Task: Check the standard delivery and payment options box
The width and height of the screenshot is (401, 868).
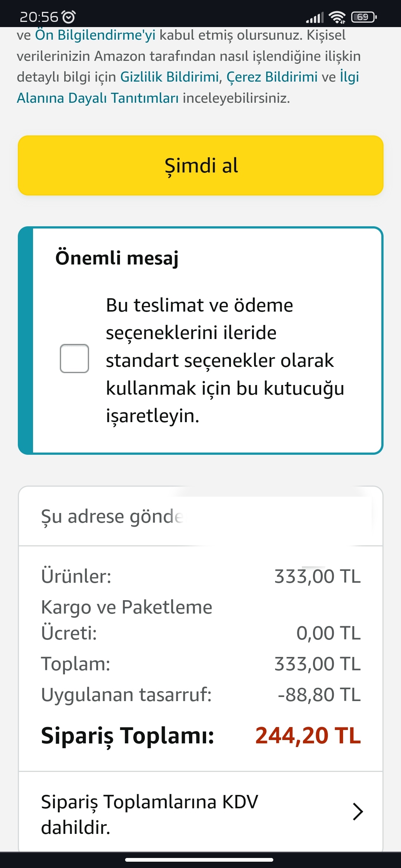Action: (x=74, y=358)
